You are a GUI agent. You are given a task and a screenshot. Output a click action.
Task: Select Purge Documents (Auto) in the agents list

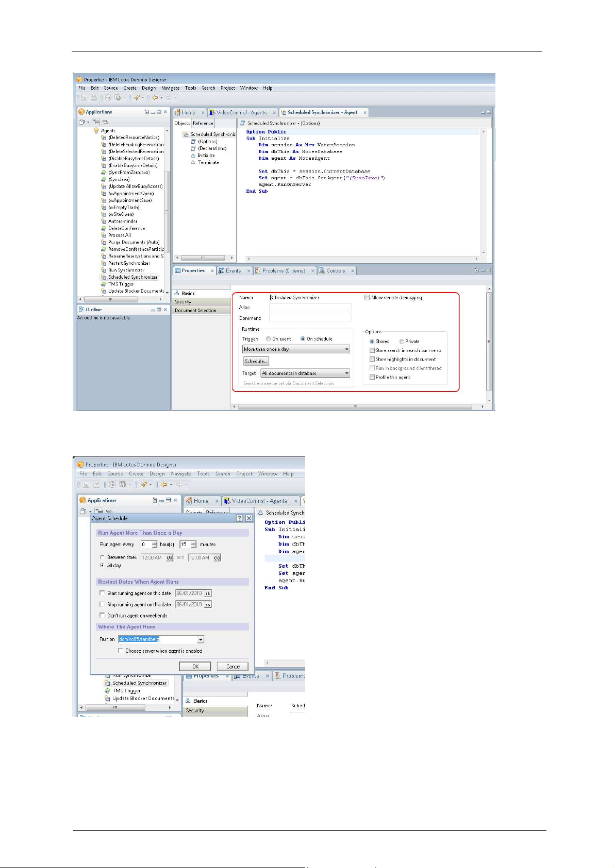(134, 242)
